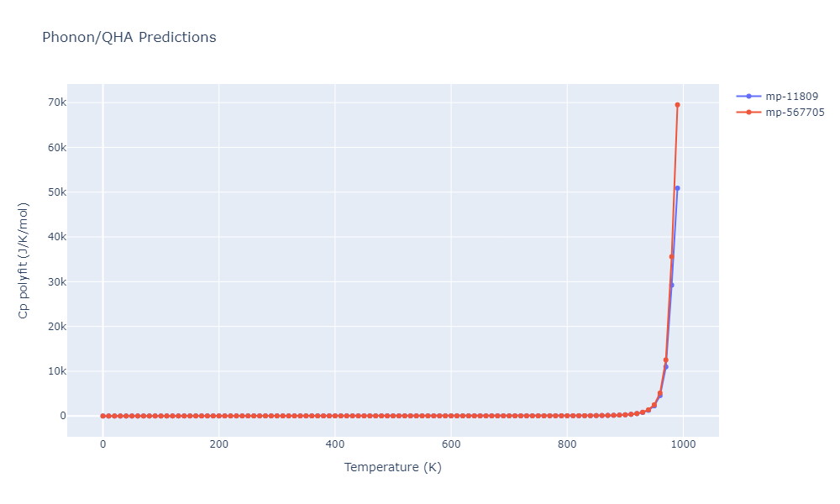Click the 0 tick on the y-axis

click(x=63, y=416)
